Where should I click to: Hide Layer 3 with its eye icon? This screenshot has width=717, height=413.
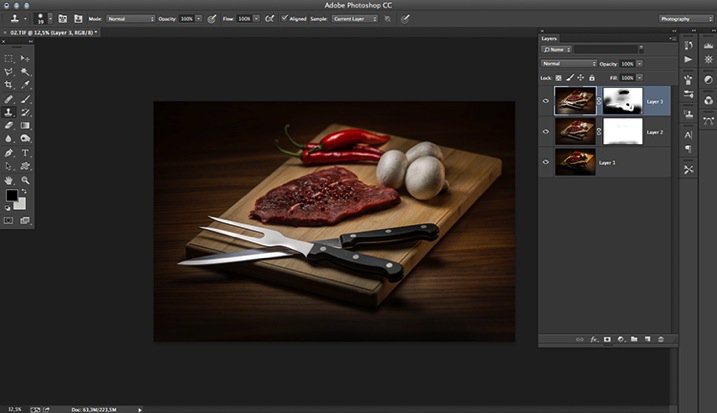coord(546,100)
